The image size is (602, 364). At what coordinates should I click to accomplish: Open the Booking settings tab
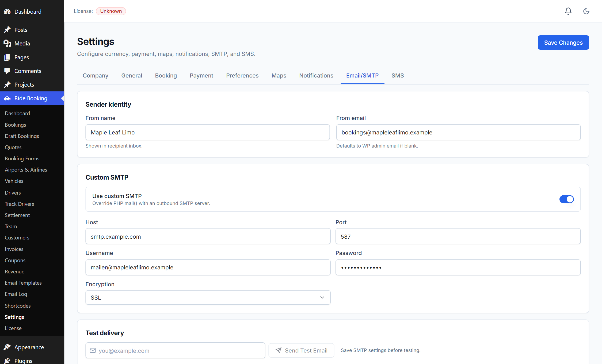click(166, 76)
